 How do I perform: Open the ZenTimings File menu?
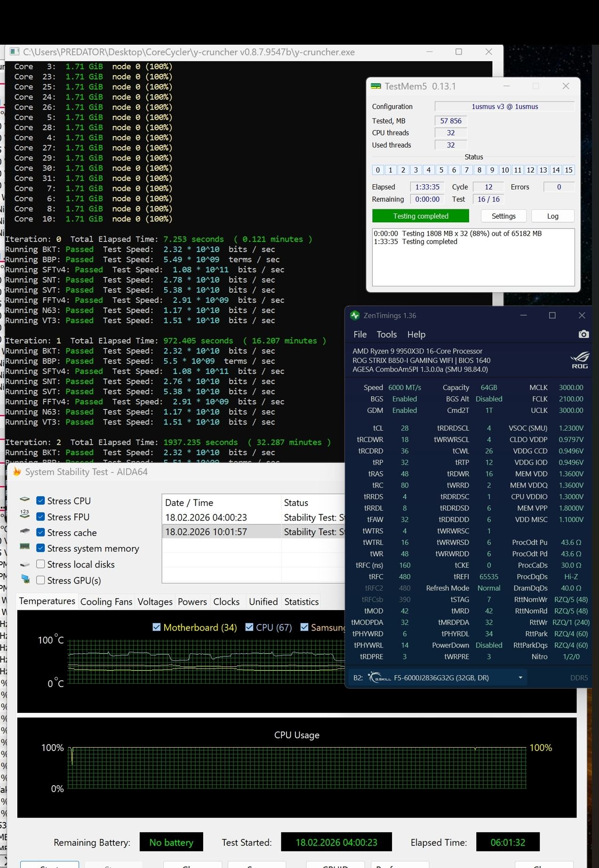point(360,334)
